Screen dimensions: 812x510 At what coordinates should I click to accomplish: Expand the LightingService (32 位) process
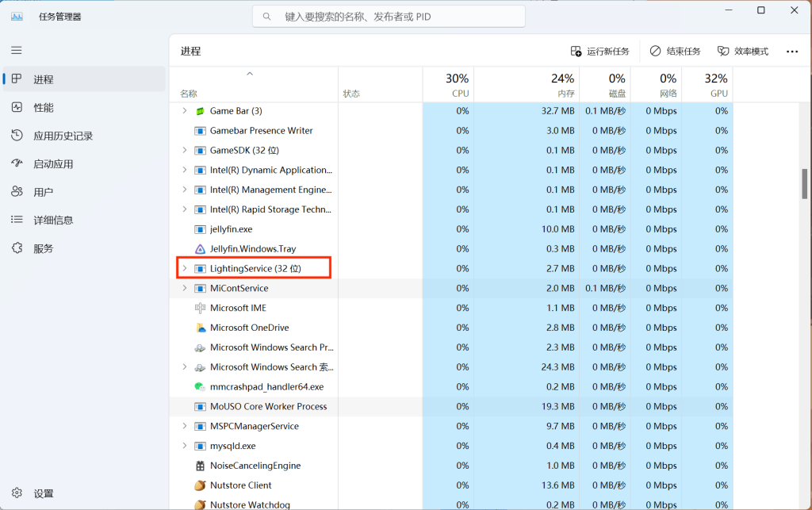click(x=184, y=268)
